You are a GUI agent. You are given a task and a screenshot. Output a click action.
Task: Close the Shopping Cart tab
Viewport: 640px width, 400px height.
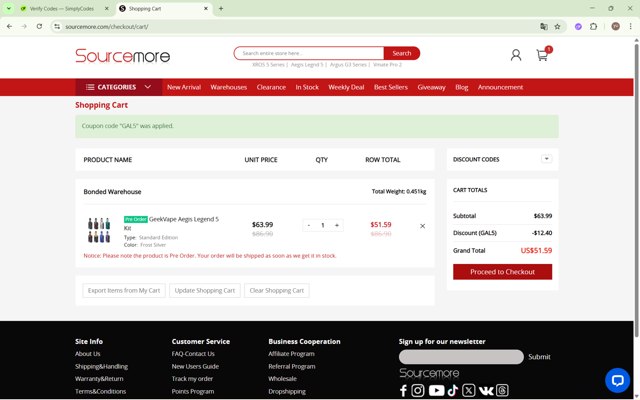206,9
